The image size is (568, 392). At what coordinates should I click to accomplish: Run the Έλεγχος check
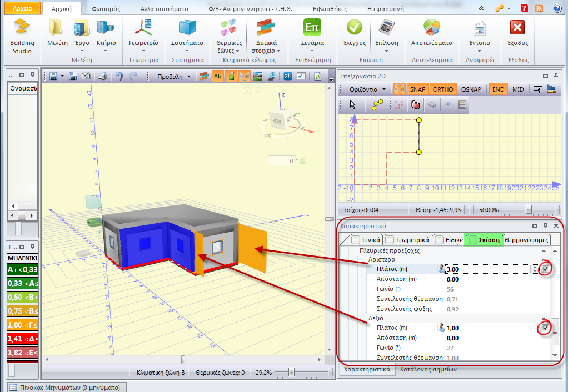(x=354, y=33)
